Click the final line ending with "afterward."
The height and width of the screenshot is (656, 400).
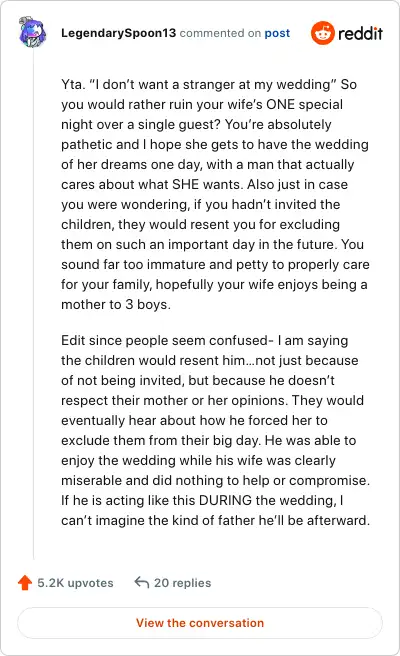coord(215,520)
